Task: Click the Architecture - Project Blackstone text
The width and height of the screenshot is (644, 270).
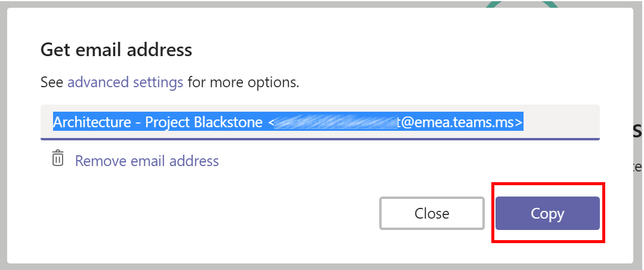Action: pos(157,122)
